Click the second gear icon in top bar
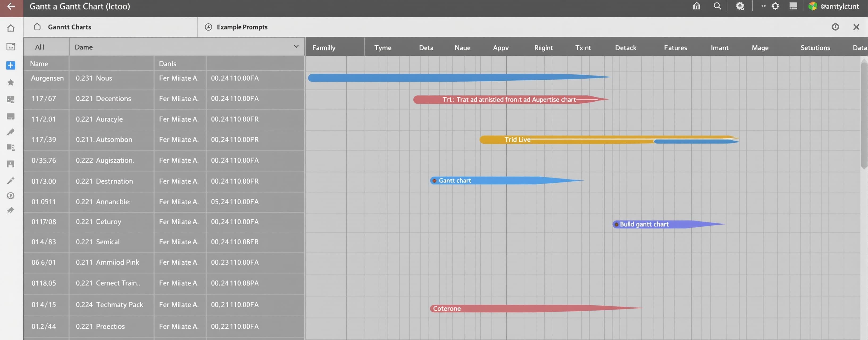Screen dimensions: 868x340 [x=775, y=6]
